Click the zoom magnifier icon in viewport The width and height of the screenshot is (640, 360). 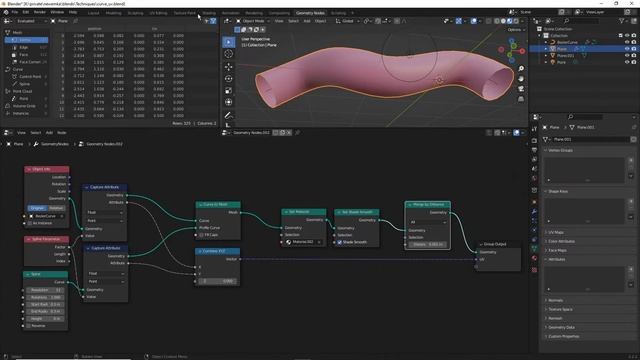[x=521, y=69]
